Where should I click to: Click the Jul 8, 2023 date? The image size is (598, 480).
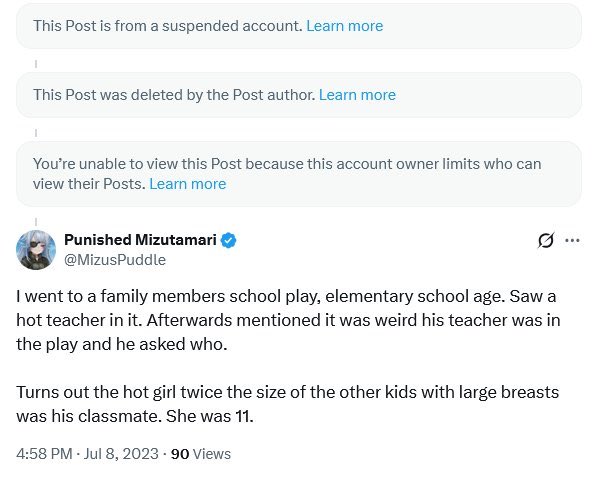pyautogui.click(x=121, y=454)
